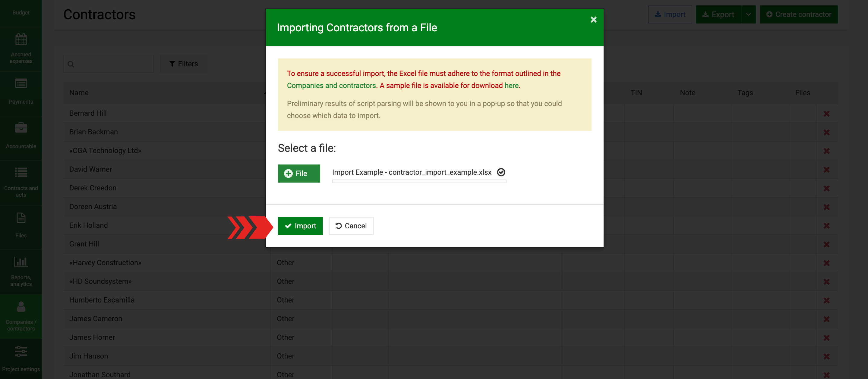Delete Bernard Hill row
The height and width of the screenshot is (379, 868).
pos(827,114)
